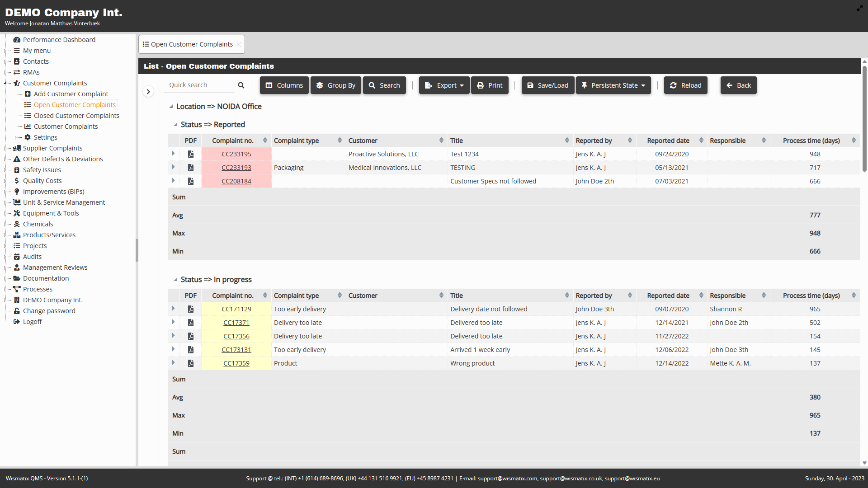Sort In progress table by Process time arrows
Viewport: 868px width, 488px height.
[x=854, y=296]
